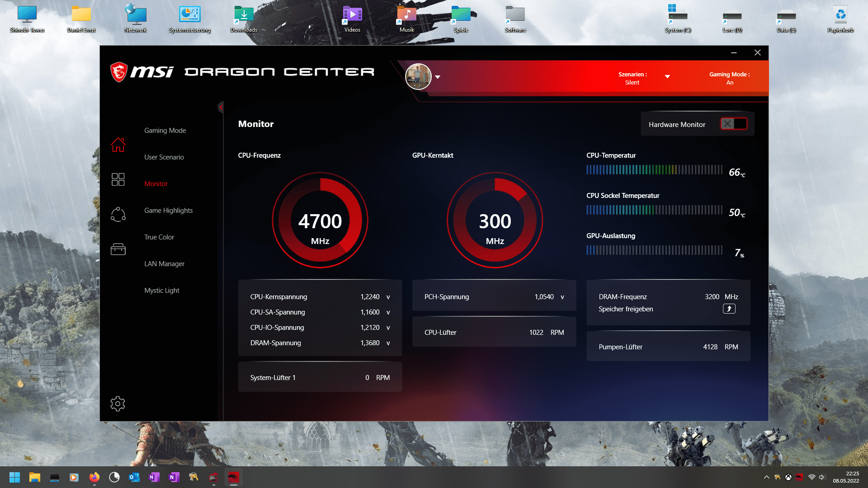Click the user profile avatar picture
This screenshot has width=868, height=488.
[x=418, y=76]
